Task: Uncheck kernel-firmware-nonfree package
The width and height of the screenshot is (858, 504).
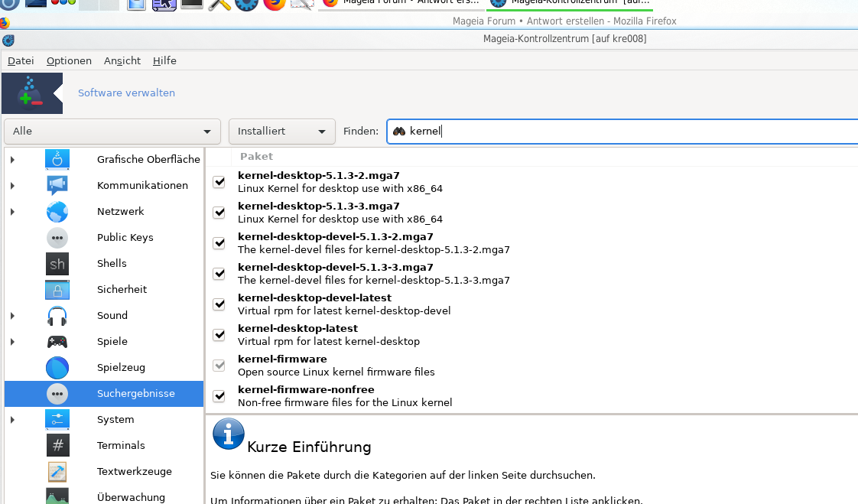Action: point(219,395)
